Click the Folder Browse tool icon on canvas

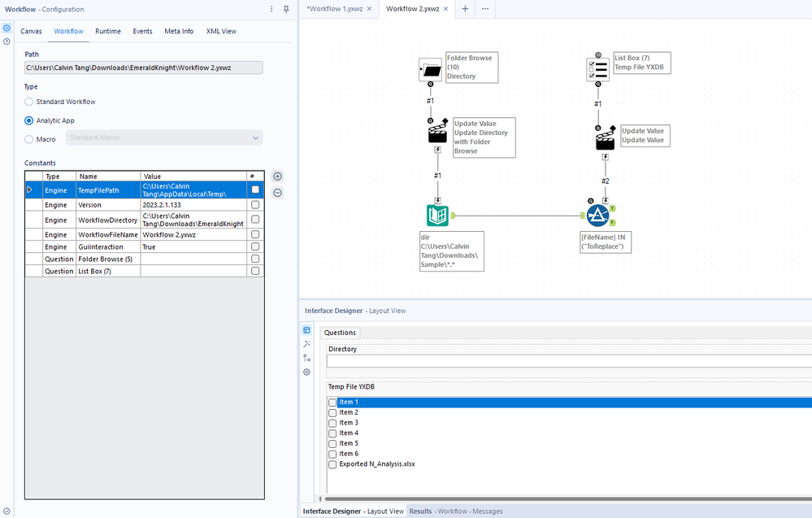(x=430, y=70)
